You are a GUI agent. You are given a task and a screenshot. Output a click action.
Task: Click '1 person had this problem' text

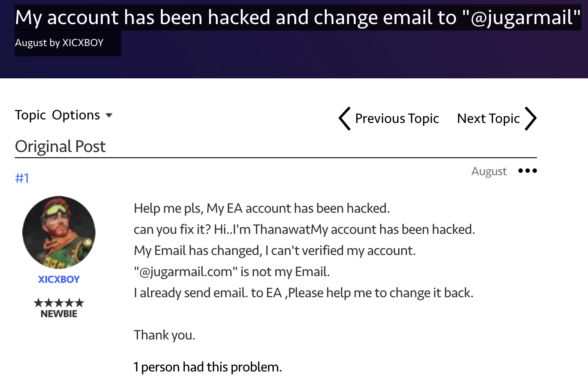point(208,367)
